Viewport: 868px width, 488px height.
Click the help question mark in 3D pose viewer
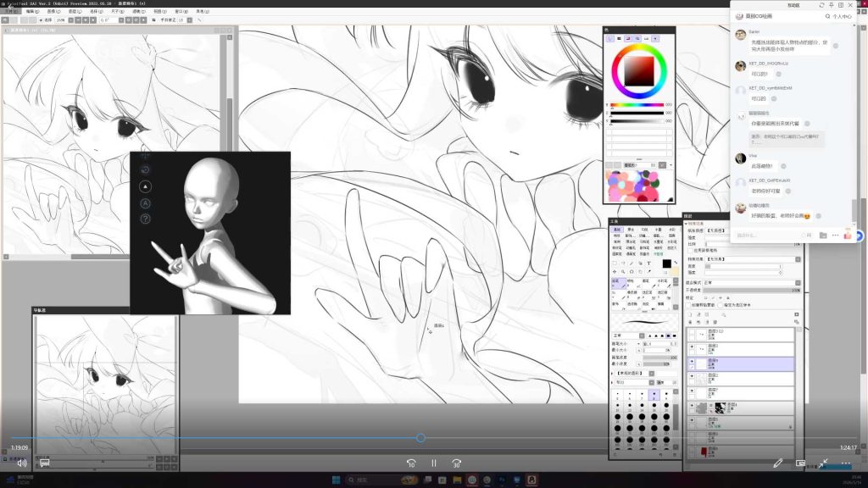[x=145, y=219]
